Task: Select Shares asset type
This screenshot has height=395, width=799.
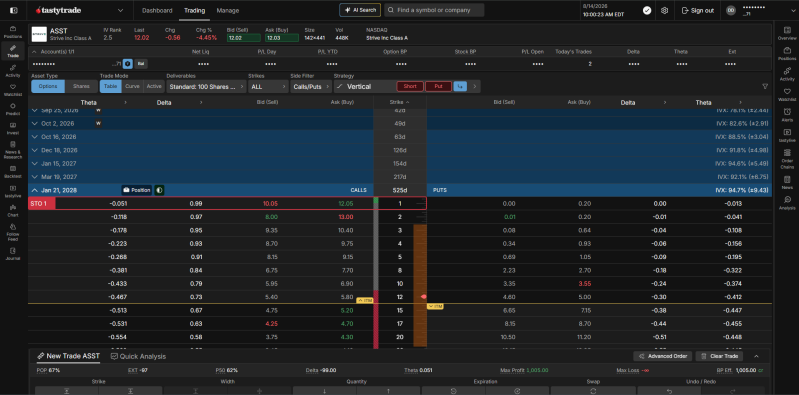Action: pyautogui.click(x=81, y=87)
